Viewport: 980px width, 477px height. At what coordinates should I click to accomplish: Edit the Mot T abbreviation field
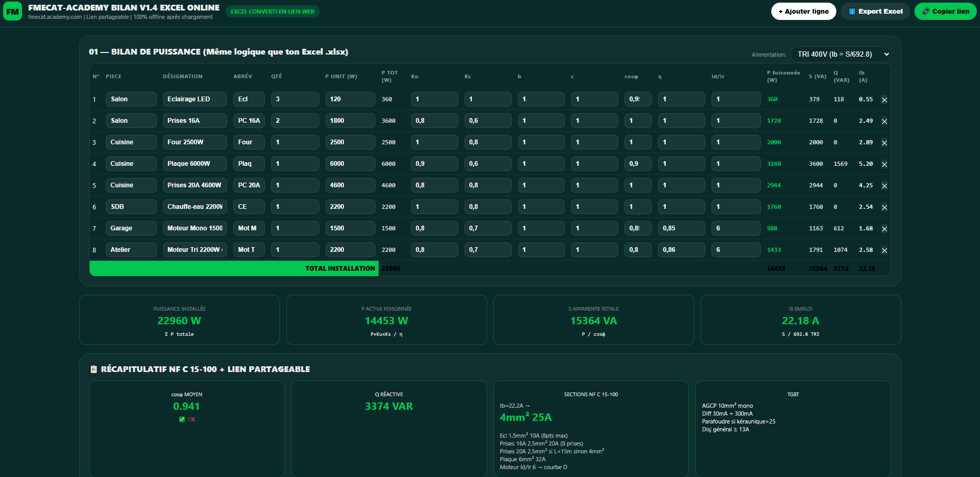[x=249, y=250]
